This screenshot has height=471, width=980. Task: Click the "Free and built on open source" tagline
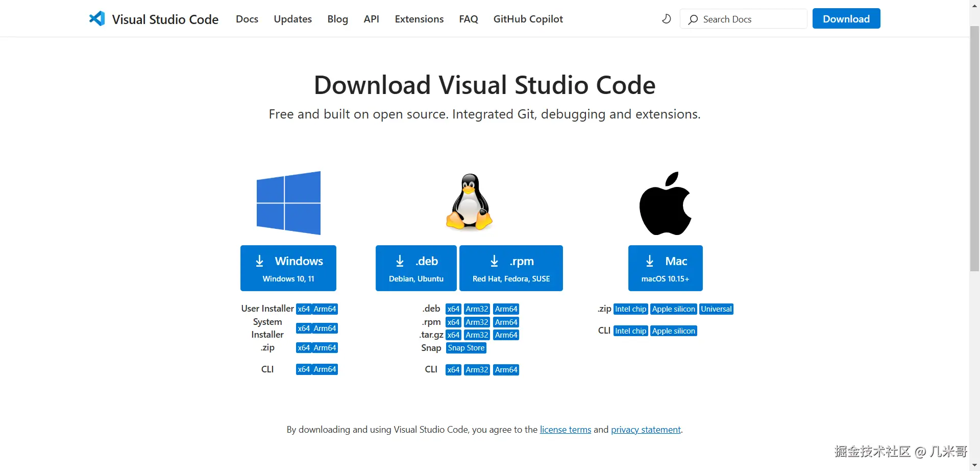point(484,114)
